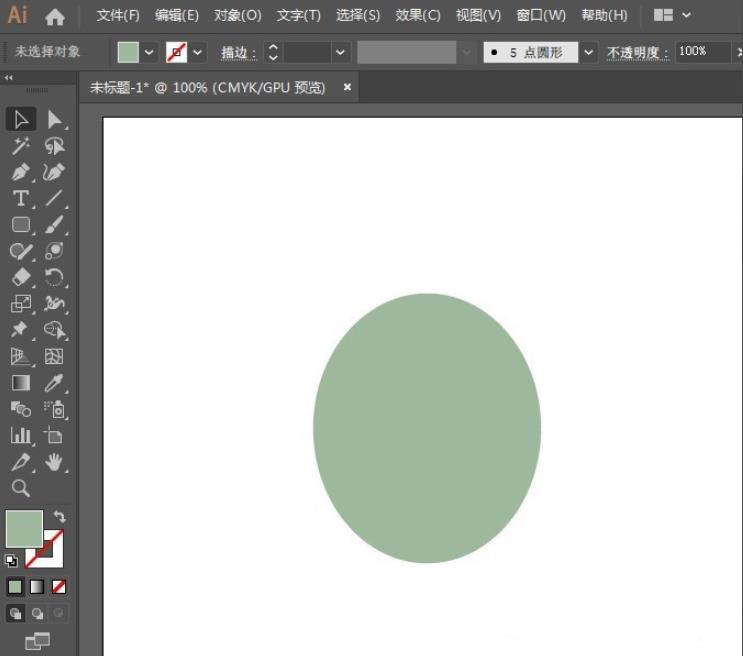This screenshot has width=743, height=656.
Task: Choose the Gradient tool
Action: (20, 383)
